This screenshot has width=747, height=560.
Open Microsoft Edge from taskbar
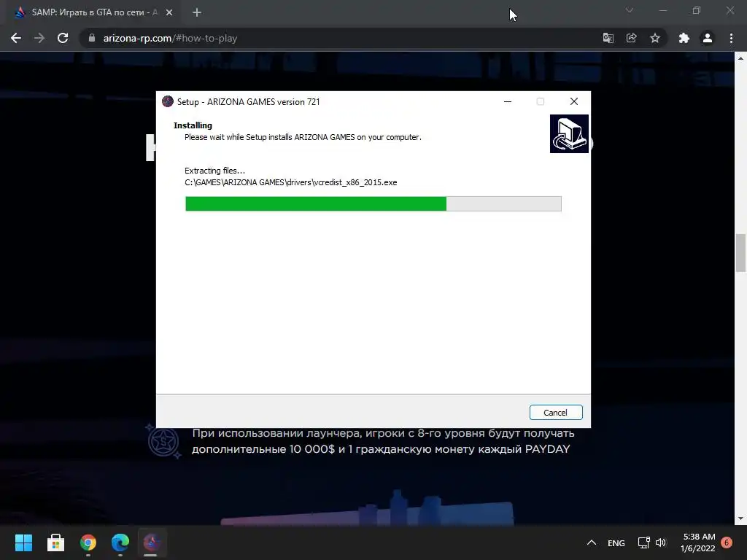coord(120,542)
